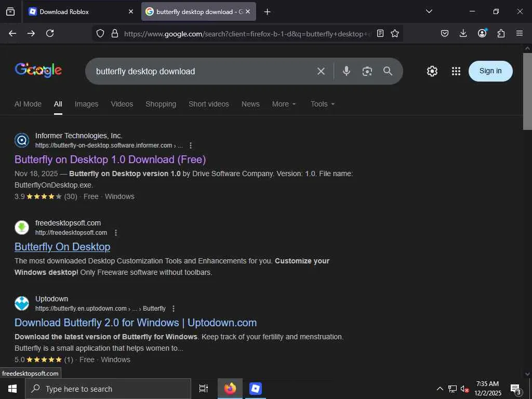Screen dimensions: 532x399
Task: Open the Google apps grid
Action: 456,71
